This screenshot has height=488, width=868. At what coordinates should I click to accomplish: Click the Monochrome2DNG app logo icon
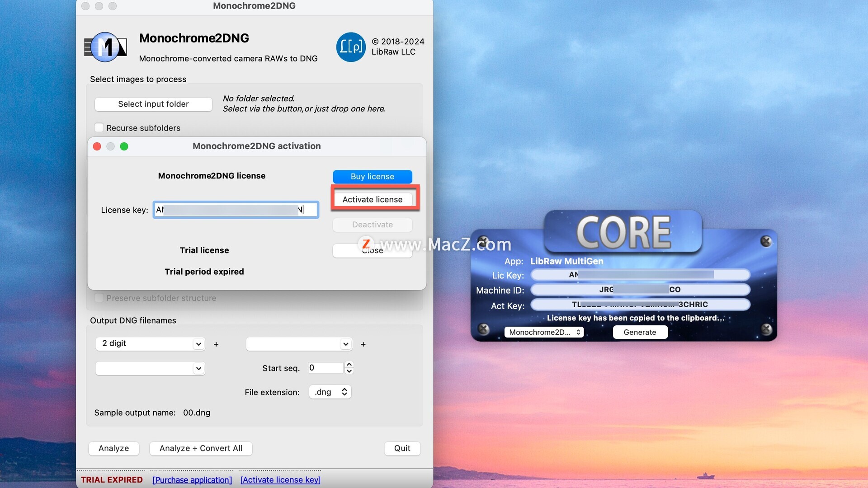click(x=105, y=47)
